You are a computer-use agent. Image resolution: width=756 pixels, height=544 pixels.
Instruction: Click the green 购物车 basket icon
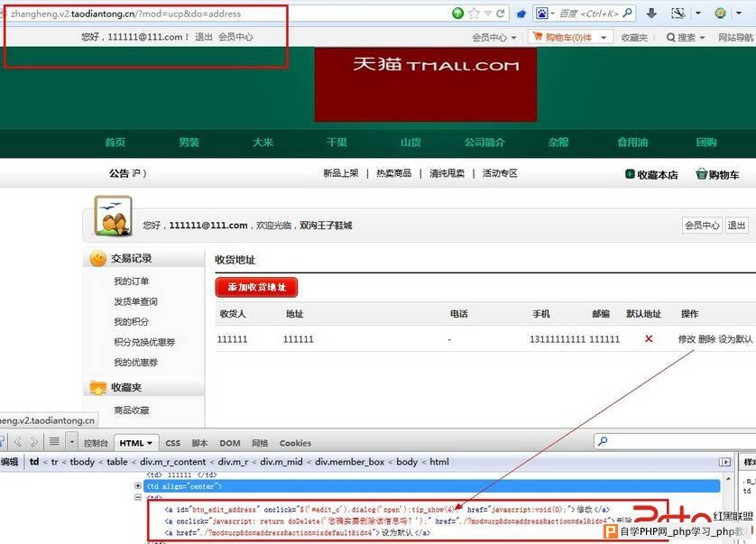(x=701, y=173)
